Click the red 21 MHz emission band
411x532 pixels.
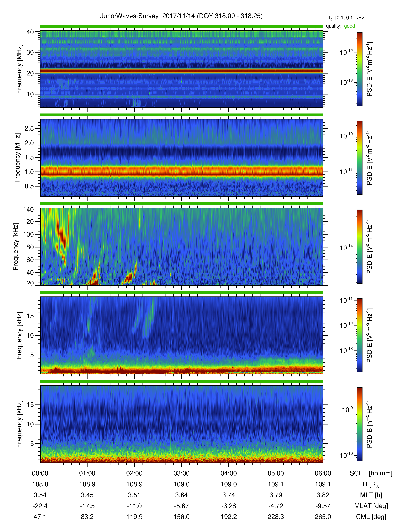(181, 71)
